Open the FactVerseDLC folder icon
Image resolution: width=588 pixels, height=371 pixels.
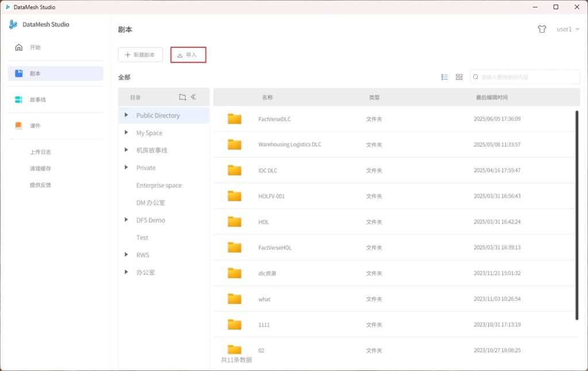point(234,119)
